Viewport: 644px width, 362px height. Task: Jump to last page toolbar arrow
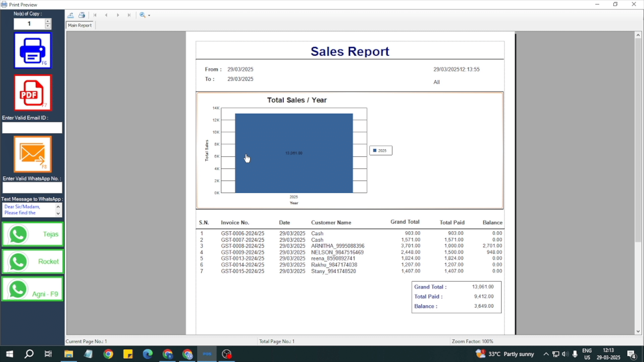pyautogui.click(x=129, y=15)
